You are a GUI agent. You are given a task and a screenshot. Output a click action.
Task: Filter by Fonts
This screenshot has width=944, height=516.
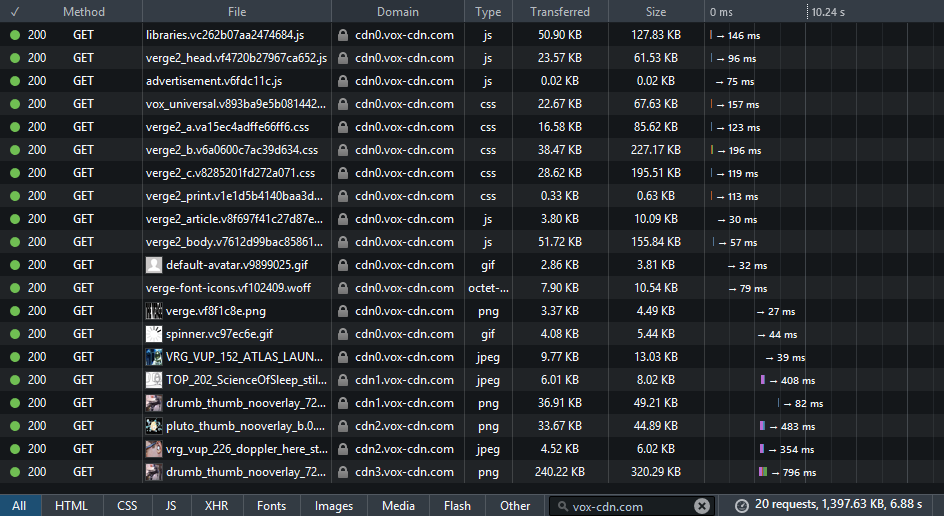[x=271, y=506]
